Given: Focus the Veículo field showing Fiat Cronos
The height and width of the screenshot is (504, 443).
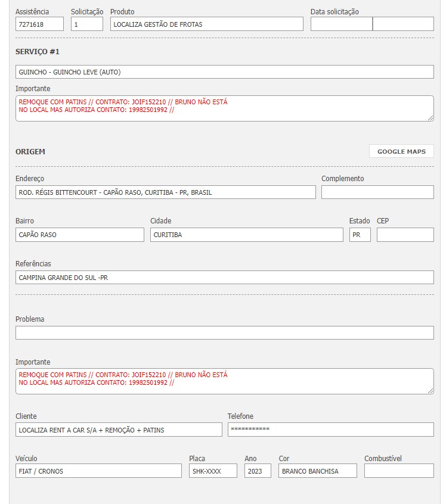Looking at the screenshot, I should tap(98, 471).
